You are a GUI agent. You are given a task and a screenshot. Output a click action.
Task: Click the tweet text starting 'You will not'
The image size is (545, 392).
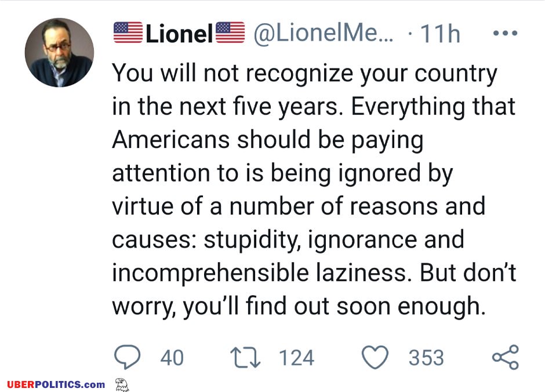click(314, 190)
